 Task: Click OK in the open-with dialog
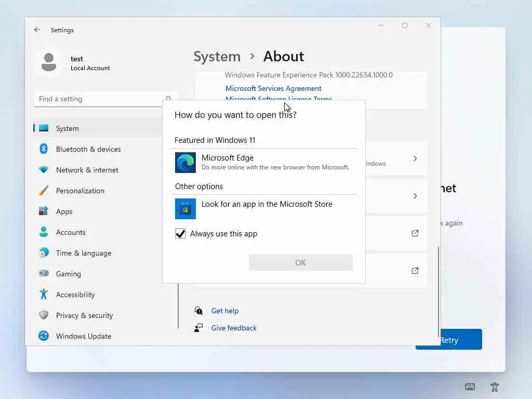tap(301, 262)
